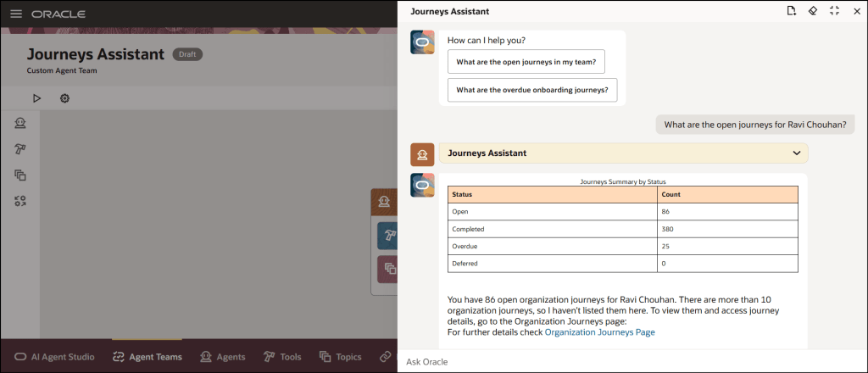Clear the conversation with the eraser icon
Screen dimensions: 868x373
pos(812,11)
